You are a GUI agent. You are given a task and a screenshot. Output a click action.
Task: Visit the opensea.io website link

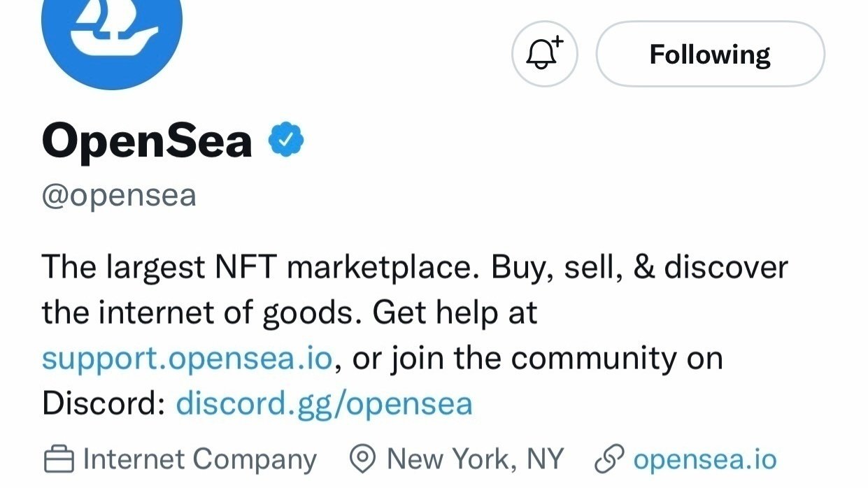tap(704, 459)
